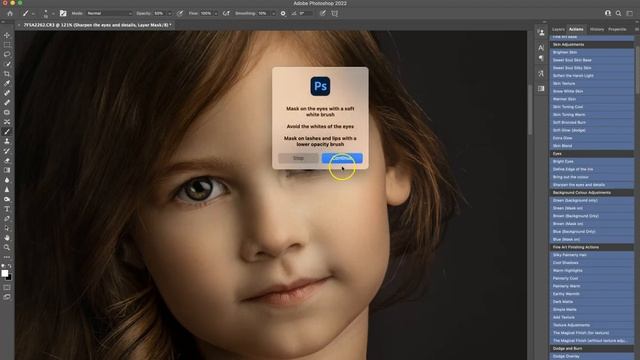Select the Lasso tool

7,54
